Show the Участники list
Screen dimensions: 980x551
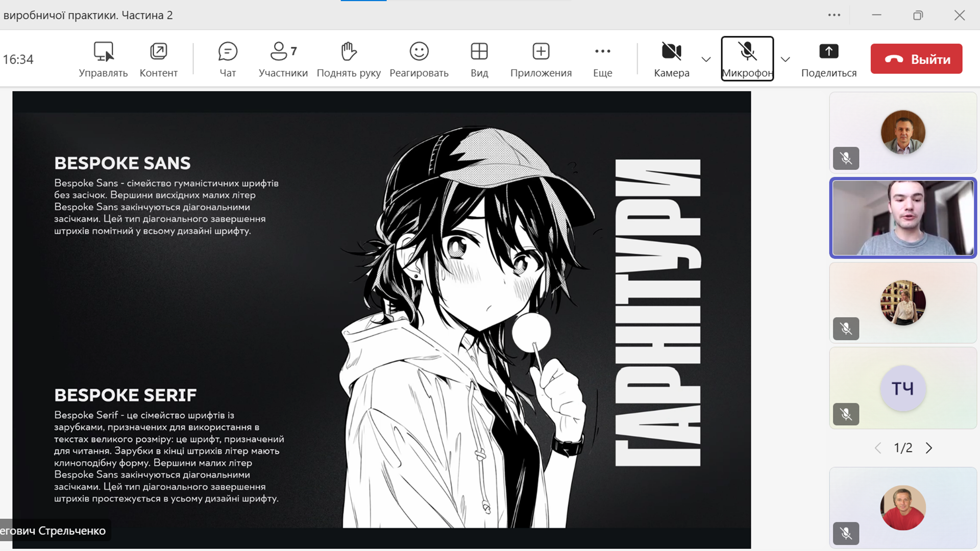[283, 59]
